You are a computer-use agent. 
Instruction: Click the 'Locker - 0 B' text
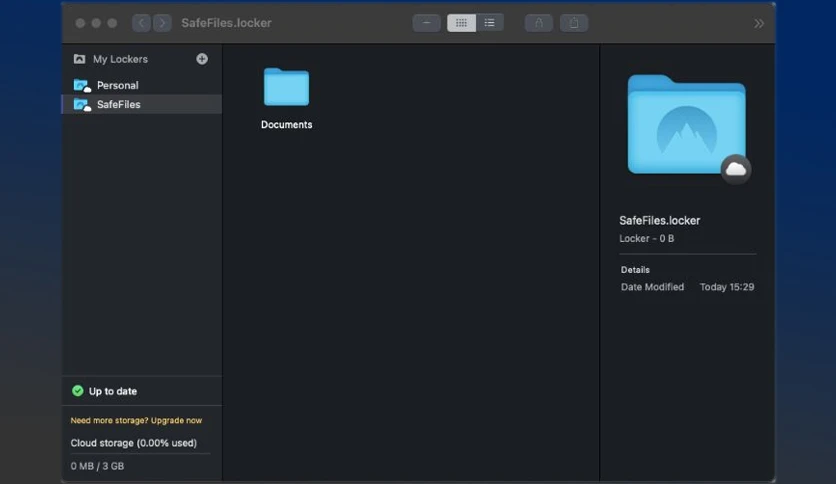pyautogui.click(x=647, y=238)
